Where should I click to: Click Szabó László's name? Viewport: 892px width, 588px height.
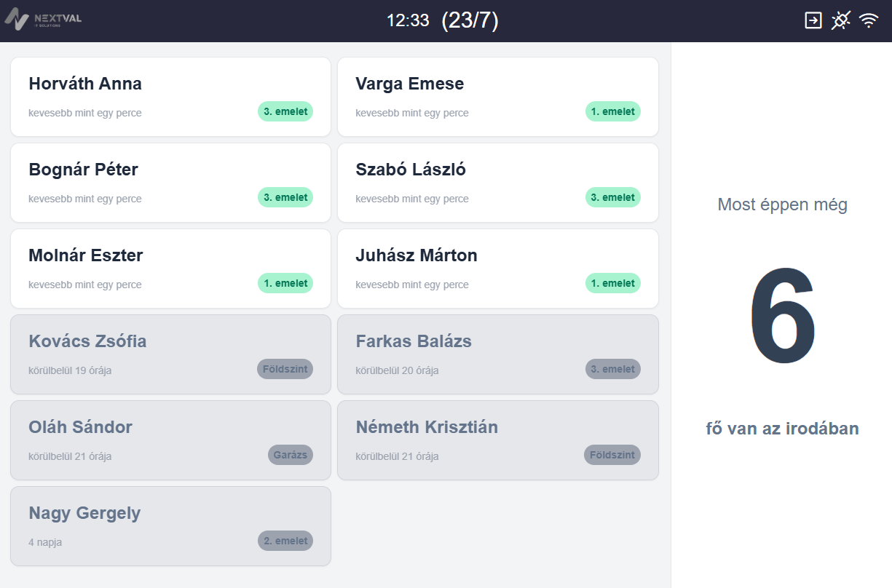[411, 170]
